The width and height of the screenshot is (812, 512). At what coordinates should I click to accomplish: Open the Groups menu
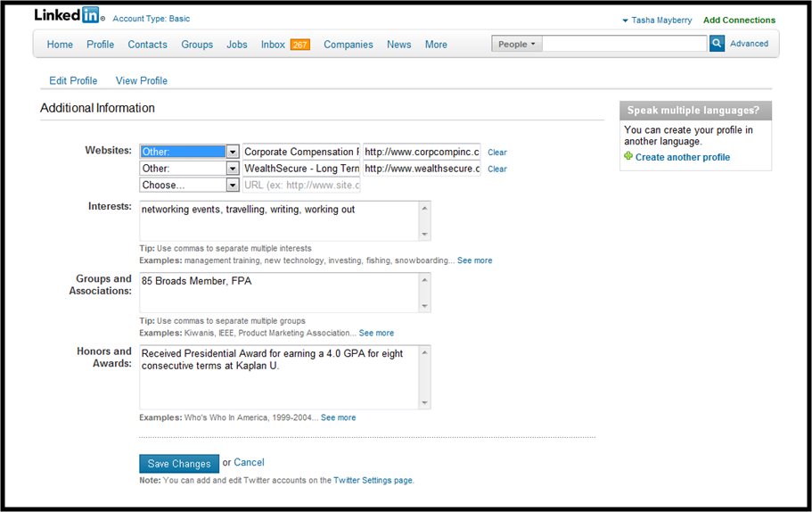197,45
